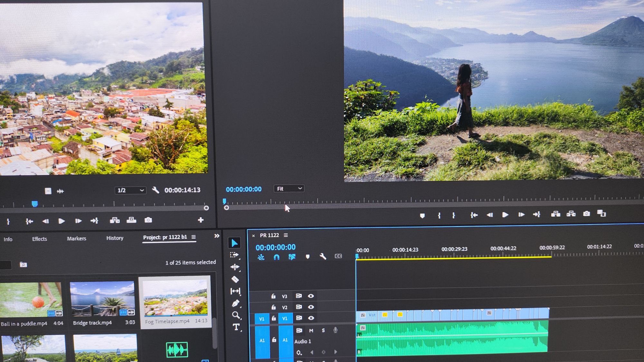Click Insert button in Source monitor

point(115,220)
